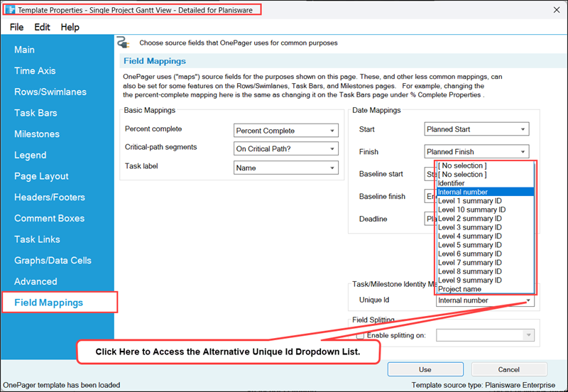Expand the Critical-path segments dropdown
The image size is (568, 392).
pyautogui.click(x=286, y=148)
